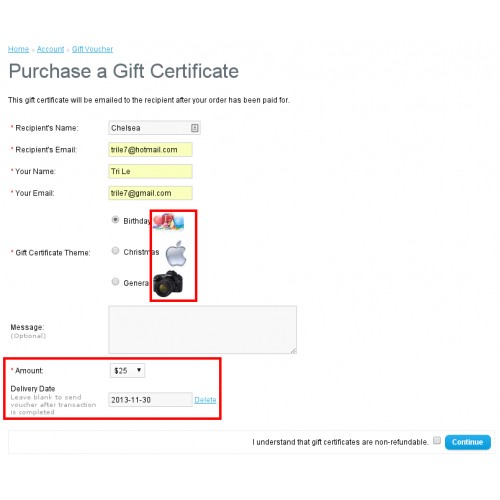This screenshot has height=500, width=500.
Task: Click the camera General theme image
Action: [x=168, y=283]
